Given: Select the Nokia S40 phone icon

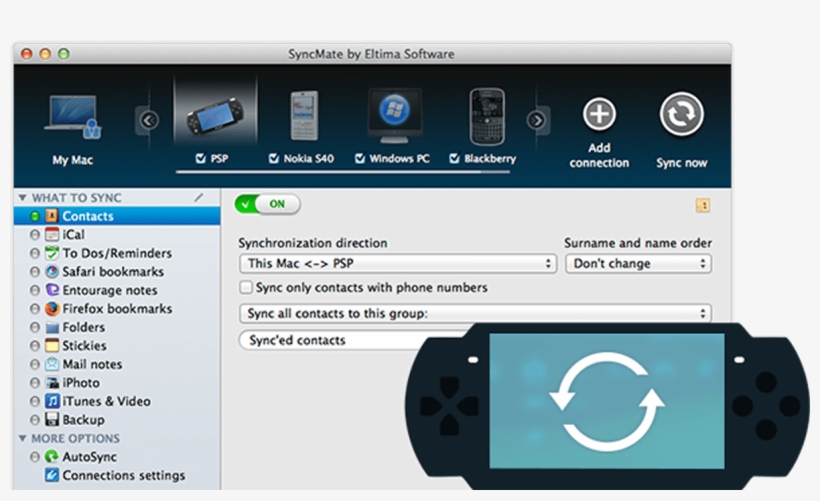Looking at the screenshot, I should coord(304,116).
